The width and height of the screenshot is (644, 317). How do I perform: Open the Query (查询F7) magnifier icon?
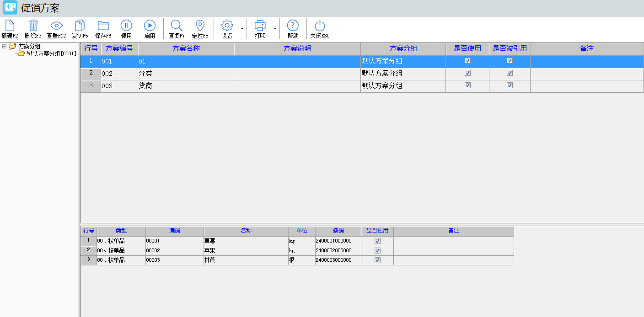(177, 26)
